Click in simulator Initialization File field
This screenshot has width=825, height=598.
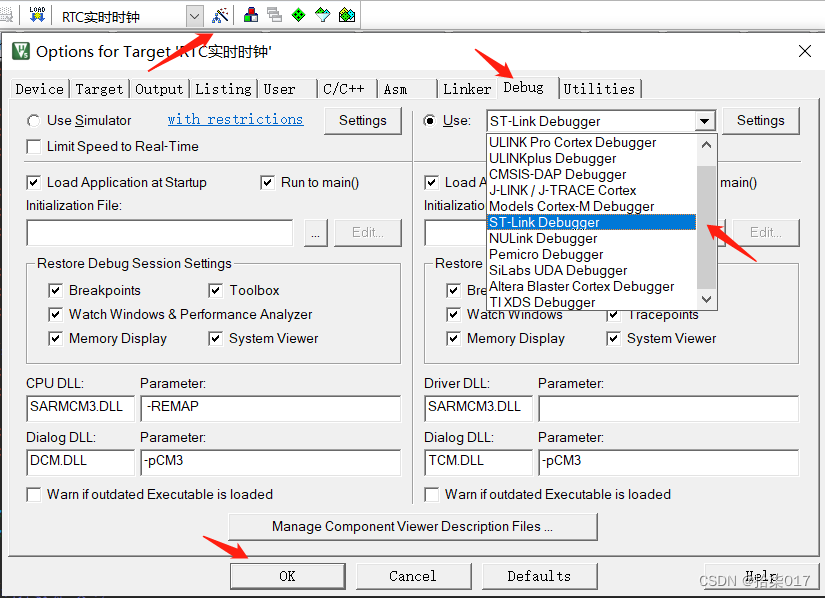click(x=160, y=233)
